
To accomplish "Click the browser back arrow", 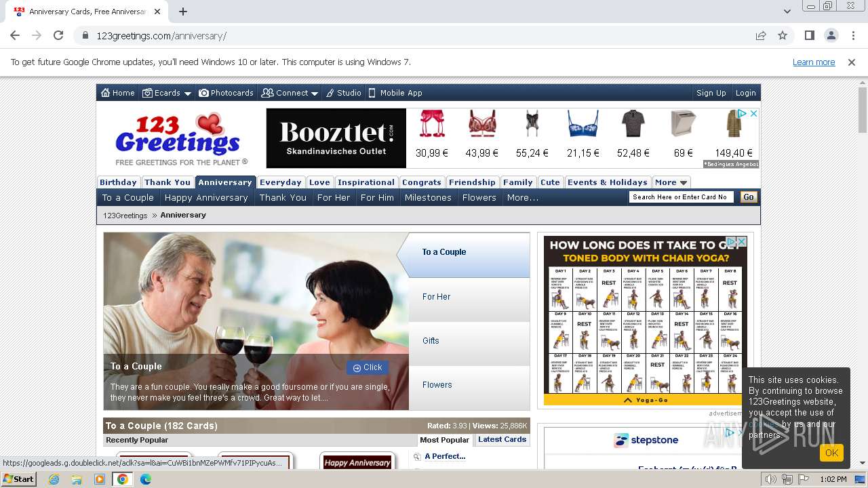I will click(15, 35).
